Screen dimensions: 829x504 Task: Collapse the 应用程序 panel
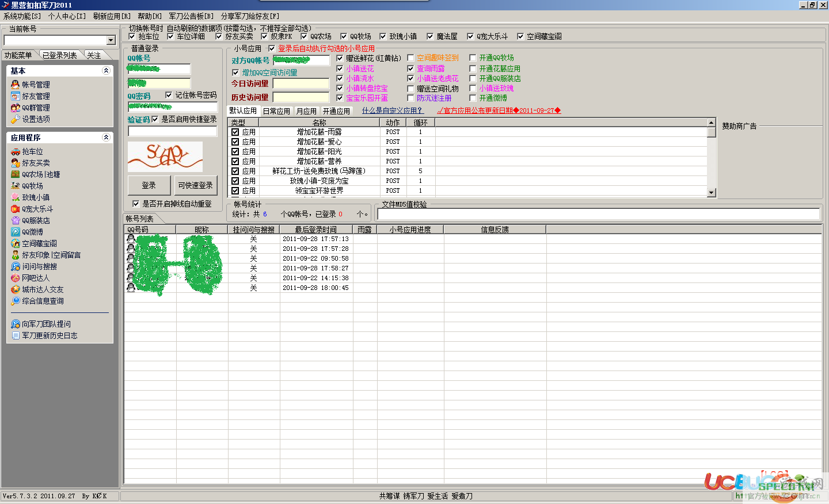tap(106, 138)
